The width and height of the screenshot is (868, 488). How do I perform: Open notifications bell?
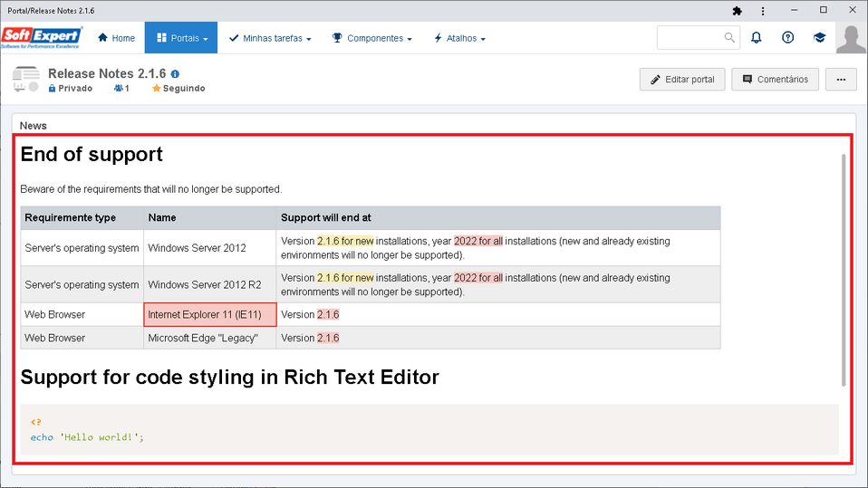click(757, 38)
